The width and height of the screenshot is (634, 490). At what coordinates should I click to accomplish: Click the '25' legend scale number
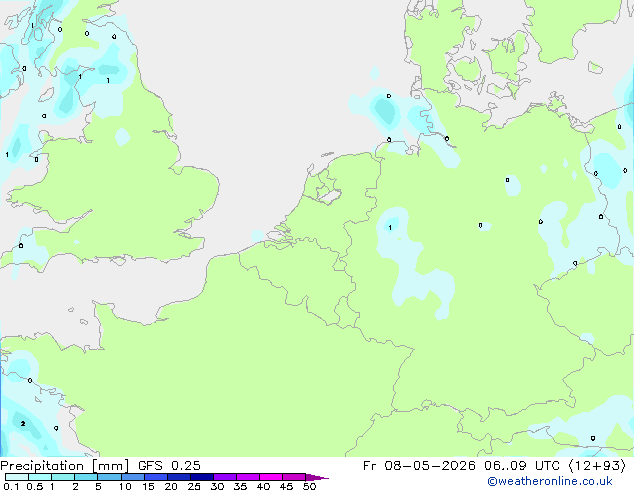click(x=194, y=486)
